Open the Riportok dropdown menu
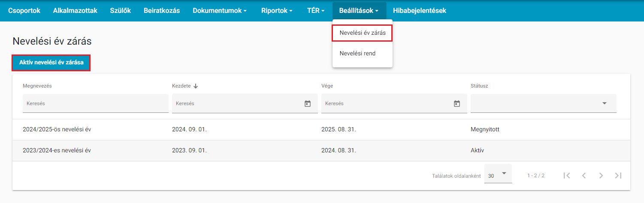 (x=277, y=11)
